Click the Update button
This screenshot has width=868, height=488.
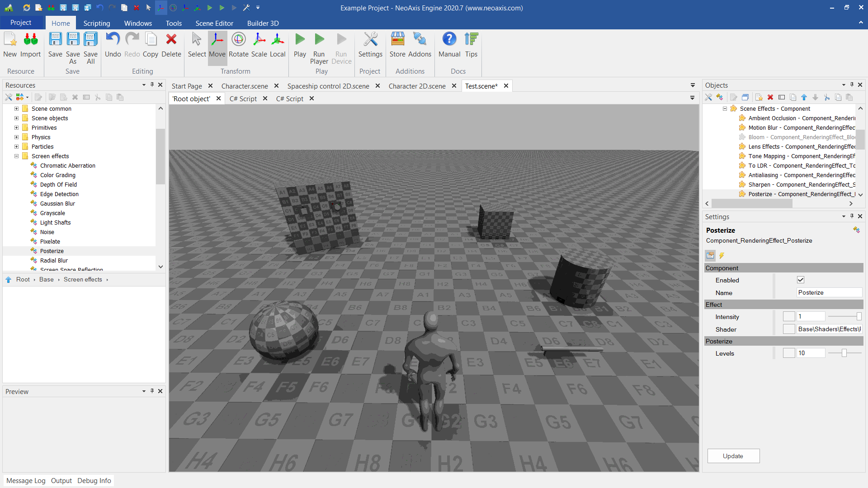733,456
